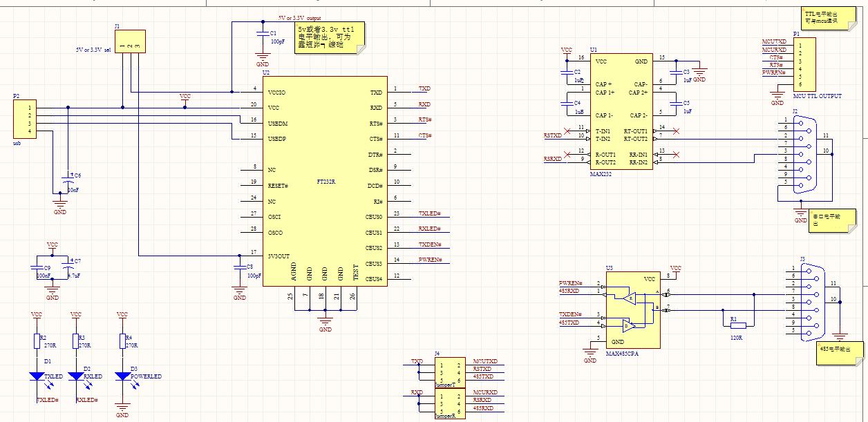Viewport: 868px width, 422px height.
Task: Select the "MCU TTL OUTPUT" label
Action: [817, 96]
